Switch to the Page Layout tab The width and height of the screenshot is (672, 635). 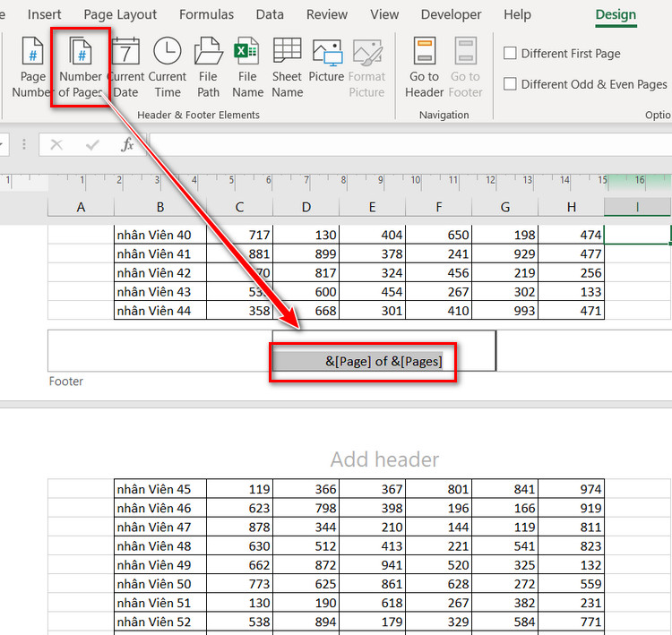tap(120, 14)
